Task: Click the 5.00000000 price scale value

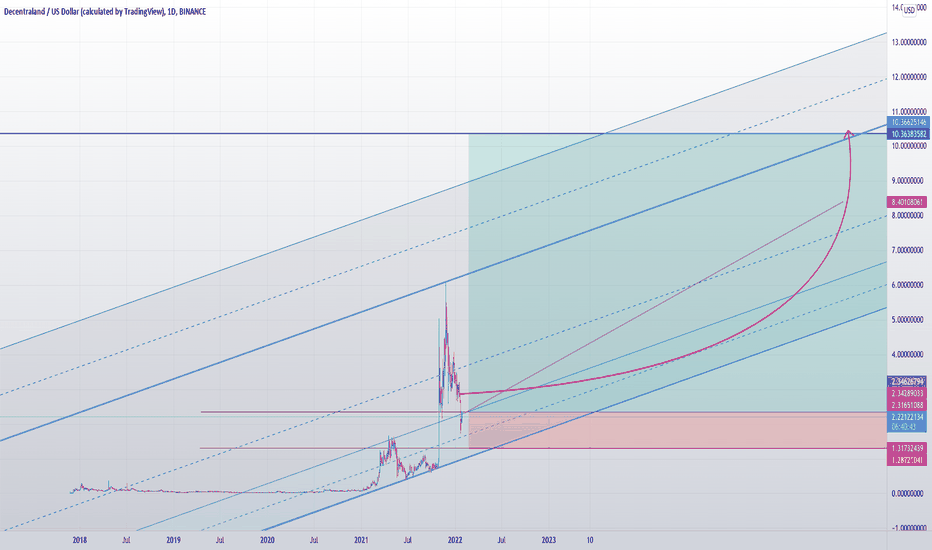Action: (907, 320)
